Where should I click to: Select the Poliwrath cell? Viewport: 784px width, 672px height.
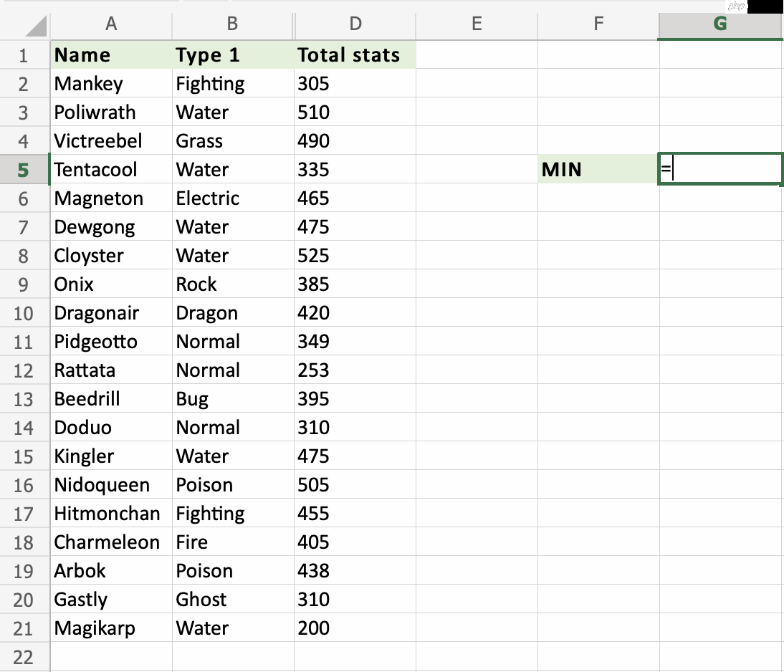(111, 112)
